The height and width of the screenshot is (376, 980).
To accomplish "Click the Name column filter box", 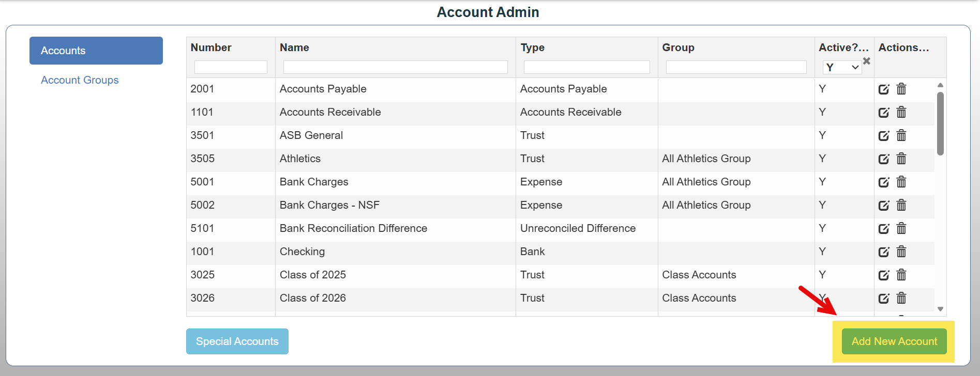I will tap(396, 67).
